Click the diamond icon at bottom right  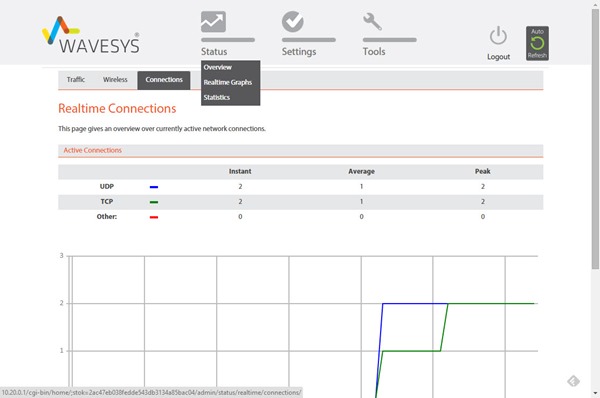(573, 381)
